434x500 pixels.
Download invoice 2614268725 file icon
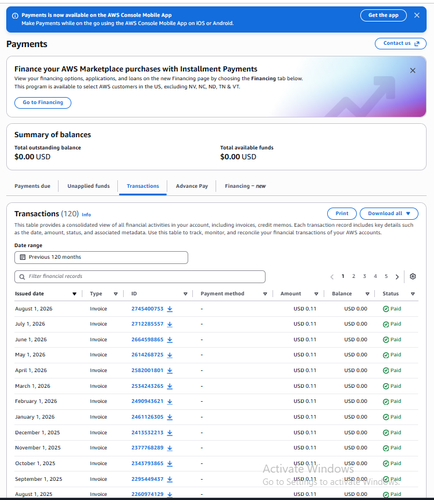click(x=170, y=355)
